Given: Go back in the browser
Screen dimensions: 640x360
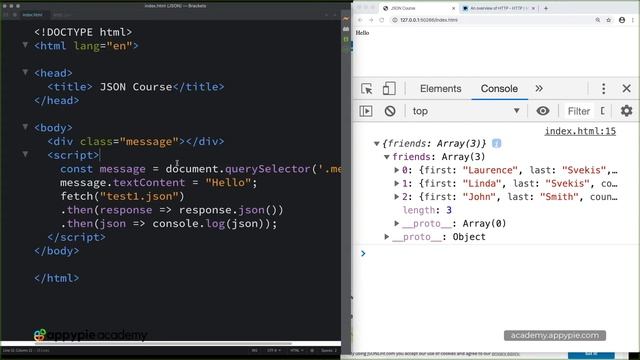Looking at the screenshot, I should (360, 20).
